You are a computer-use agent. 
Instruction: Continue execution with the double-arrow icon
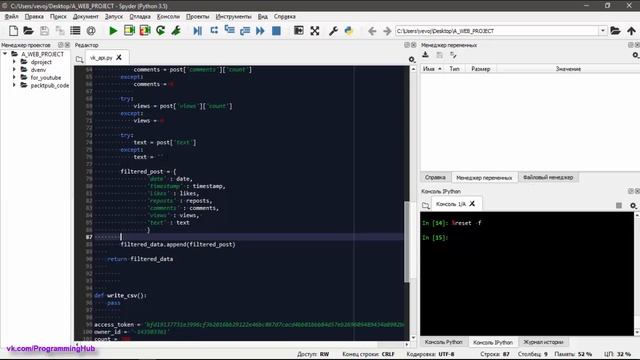pyautogui.click(x=260, y=31)
